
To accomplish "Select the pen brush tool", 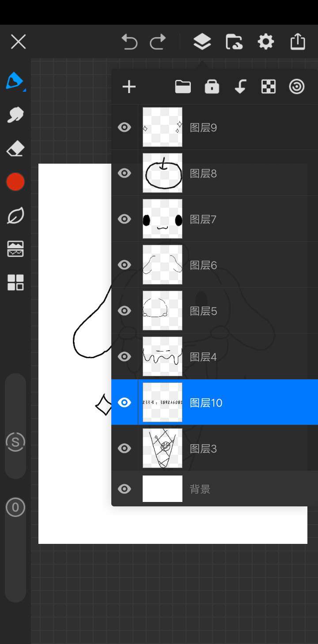I will [x=15, y=81].
